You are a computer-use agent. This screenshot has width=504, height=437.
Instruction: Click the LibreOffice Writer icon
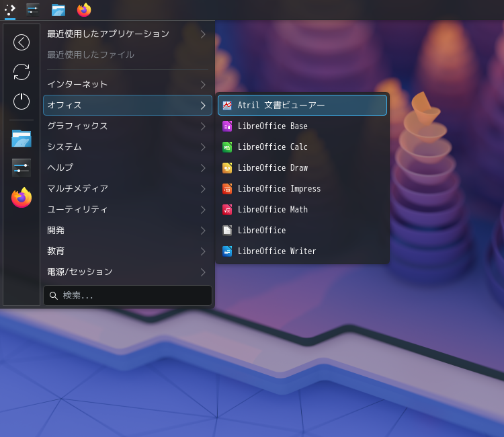click(227, 251)
